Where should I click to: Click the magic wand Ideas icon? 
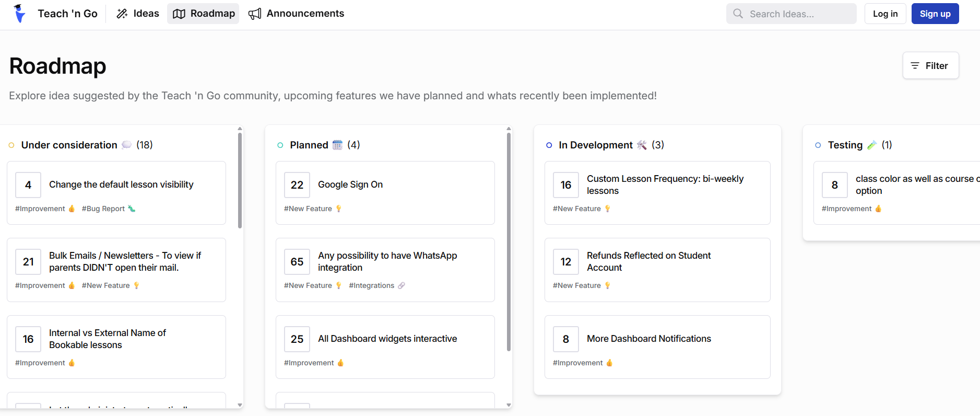pos(122,14)
